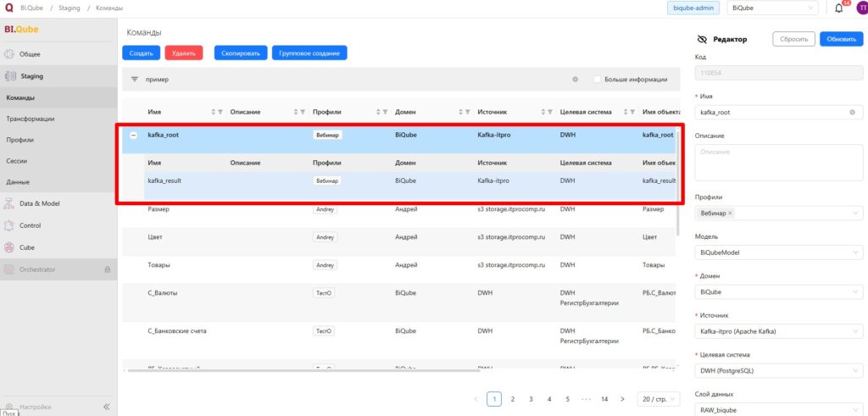
Task: Open Трансформации in the sidebar
Action: [58, 119]
